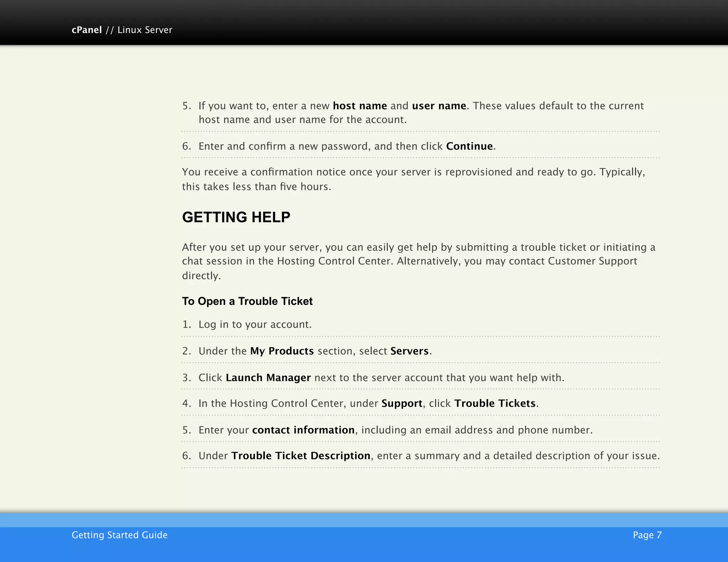728x562 pixels.
Task: Click the bold 'My Products' text
Action: pyautogui.click(x=282, y=351)
